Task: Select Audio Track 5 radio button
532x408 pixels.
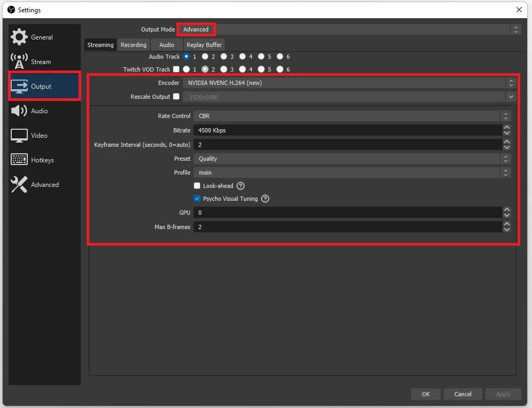Action: pyautogui.click(x=261, y=56)
